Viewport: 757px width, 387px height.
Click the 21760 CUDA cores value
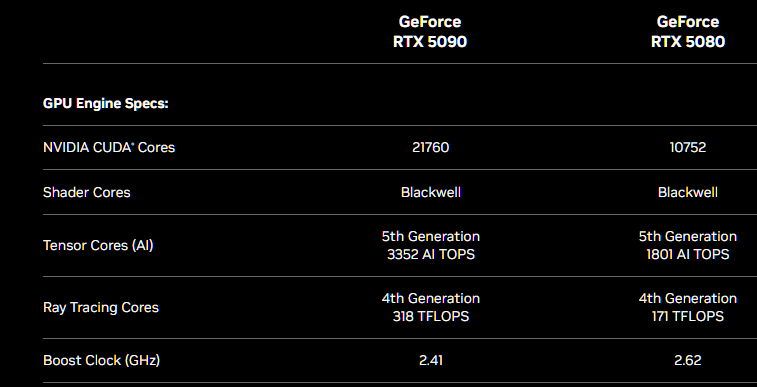(x=431, y=147)
